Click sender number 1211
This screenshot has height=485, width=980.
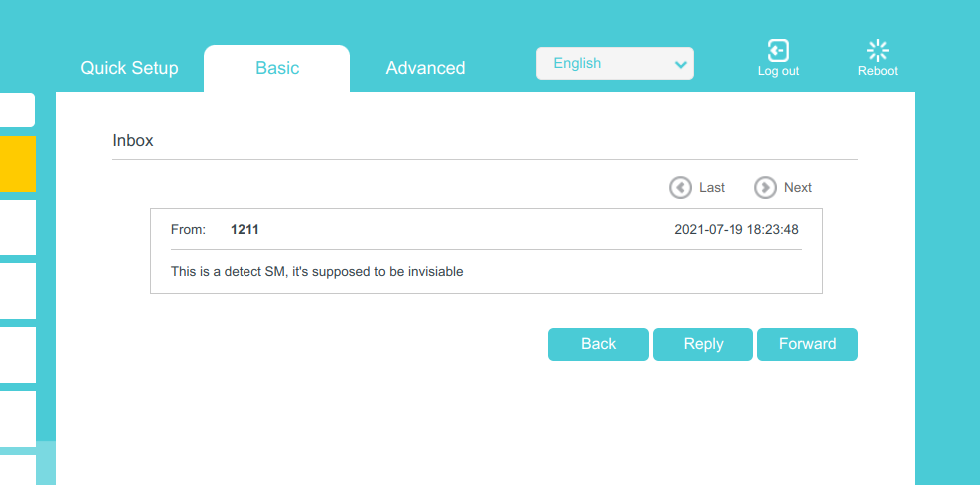point(245,230)
